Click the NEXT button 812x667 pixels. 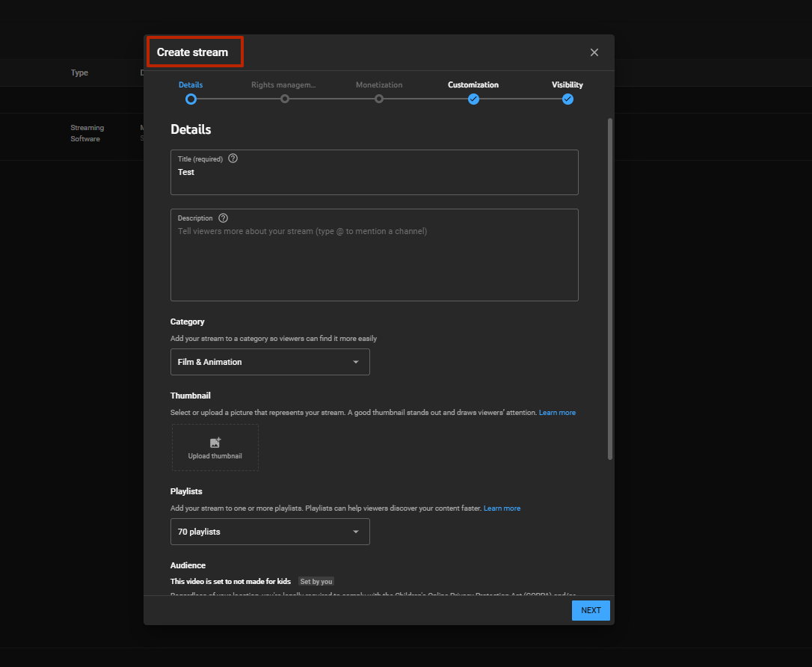591,611
